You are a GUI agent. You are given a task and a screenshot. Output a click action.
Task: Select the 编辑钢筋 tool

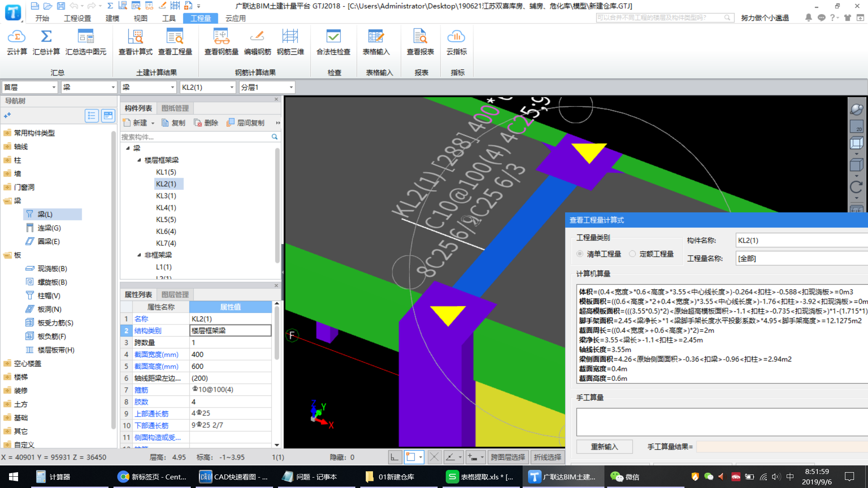pos(257,42)
